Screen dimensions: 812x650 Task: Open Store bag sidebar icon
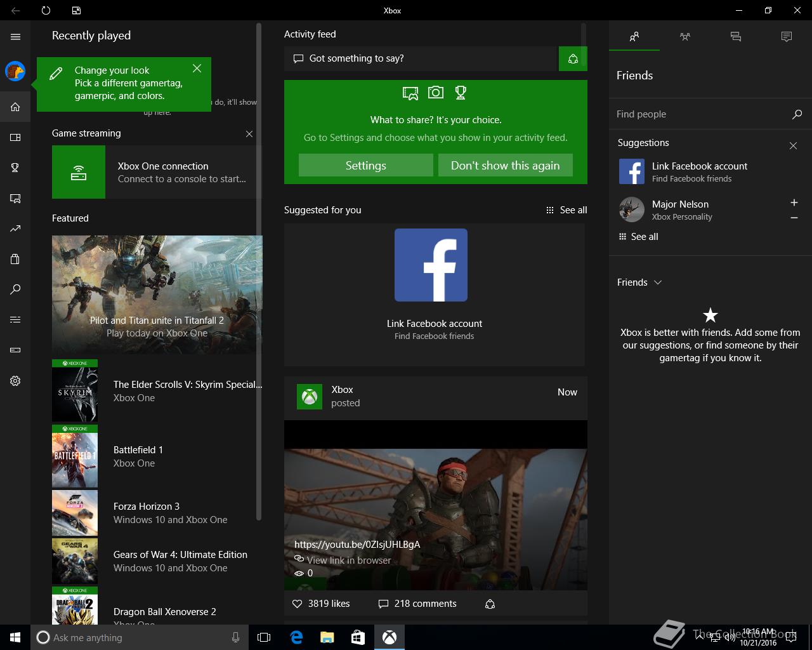point(15,259)
